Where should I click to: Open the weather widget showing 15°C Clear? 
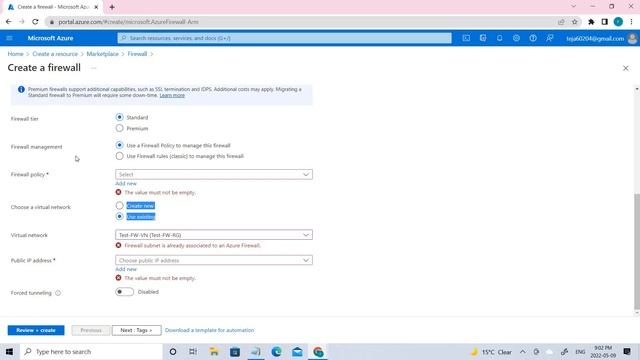491,352
